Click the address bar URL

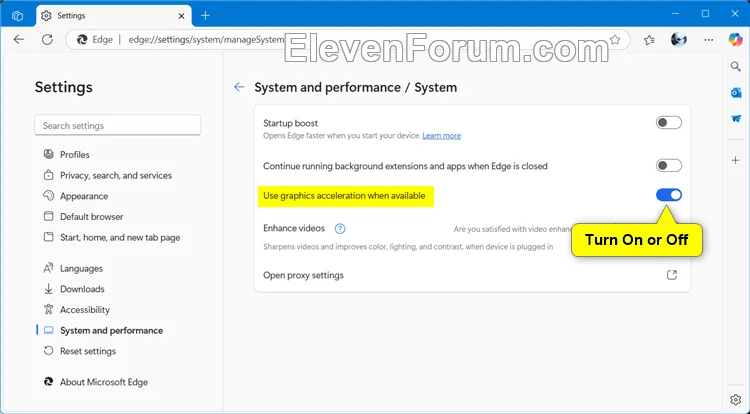click(206, 40)
